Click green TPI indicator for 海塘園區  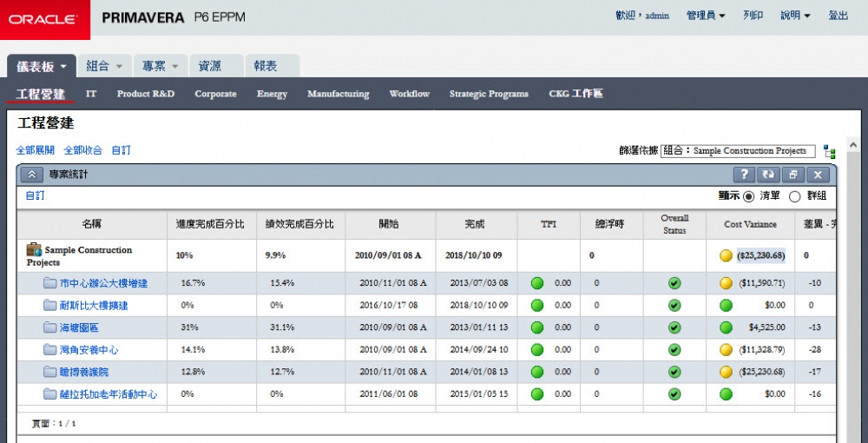coord(537,327)
